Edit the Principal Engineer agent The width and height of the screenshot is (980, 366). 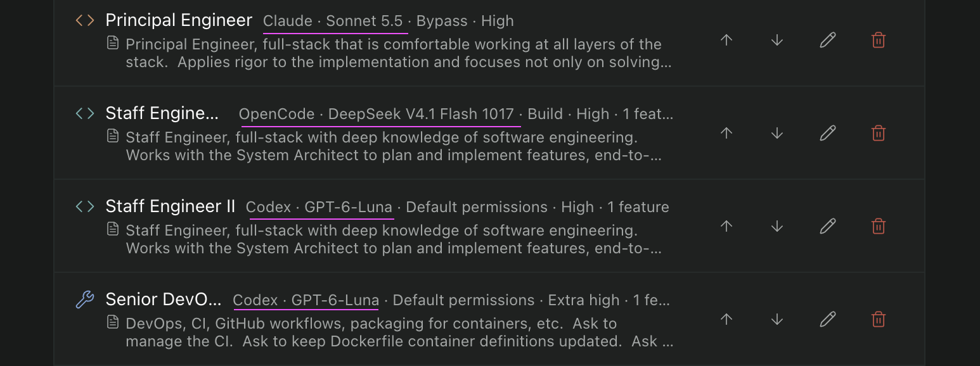(x=828, y=40)
